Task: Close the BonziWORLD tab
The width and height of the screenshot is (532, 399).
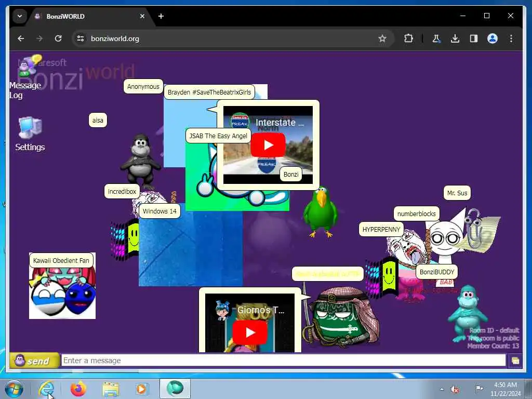Action: pos(142,16)
